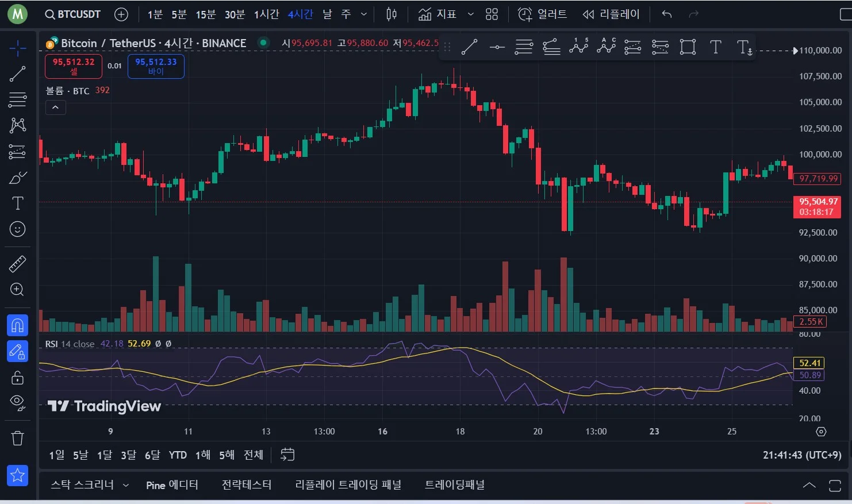Select the 15분 timeframe
The height and width of the screenshot is (504, 852).
(x=206, y=14)
